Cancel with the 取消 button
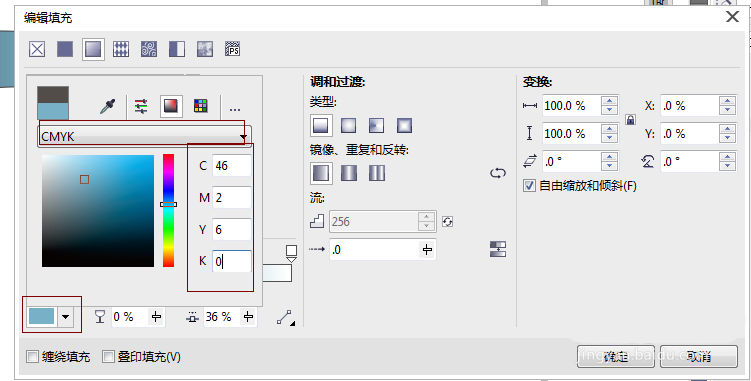751x381 pixels. click(x=699, y=356)
